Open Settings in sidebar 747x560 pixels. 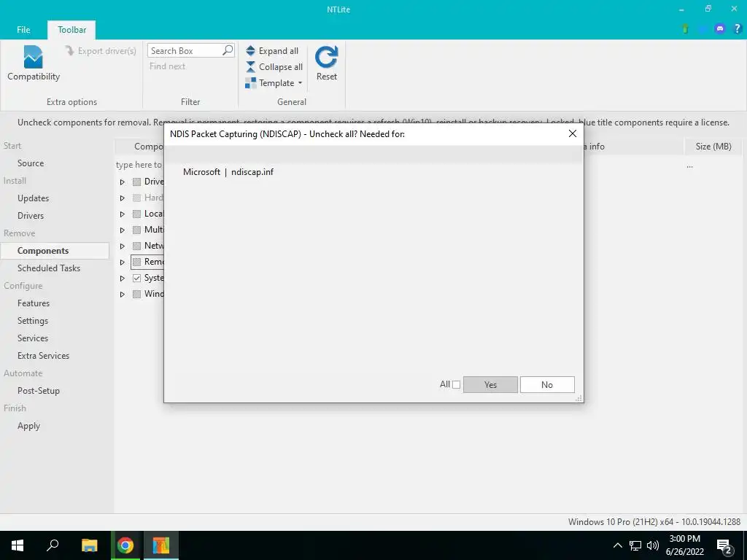tap(32, 321)
